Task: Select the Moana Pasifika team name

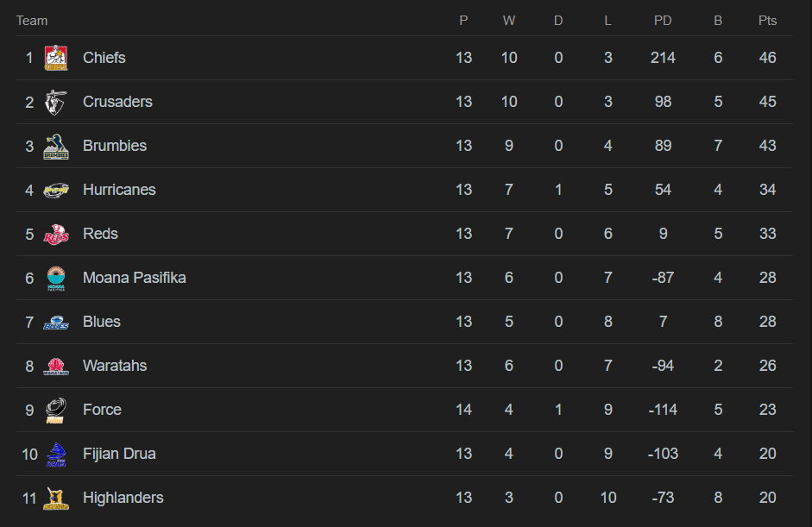Action: tap(134, 278)
